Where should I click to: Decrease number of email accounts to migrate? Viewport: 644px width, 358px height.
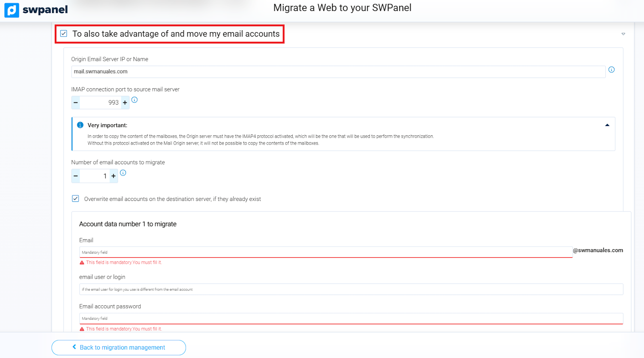76,176
